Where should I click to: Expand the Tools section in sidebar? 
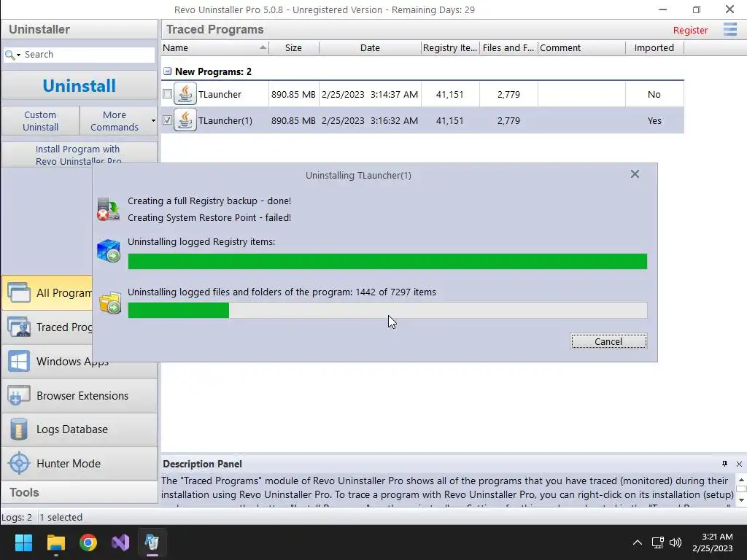tap(79, 492)
